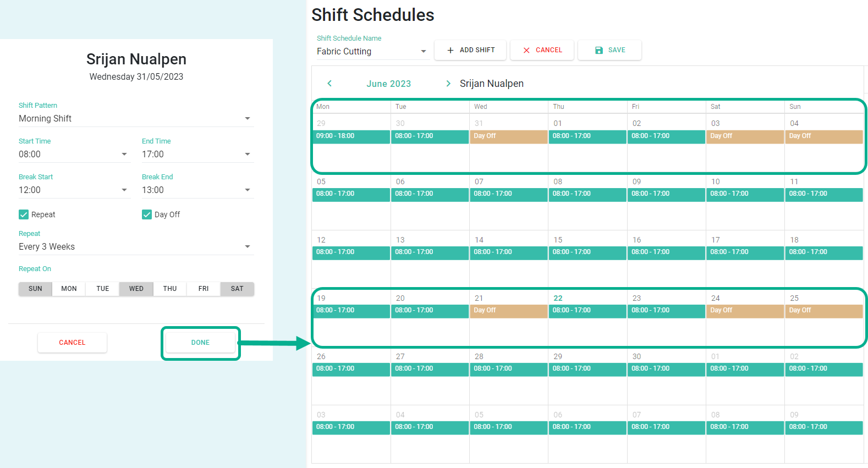Toggle the Repeat checkbox

(24, 214)
